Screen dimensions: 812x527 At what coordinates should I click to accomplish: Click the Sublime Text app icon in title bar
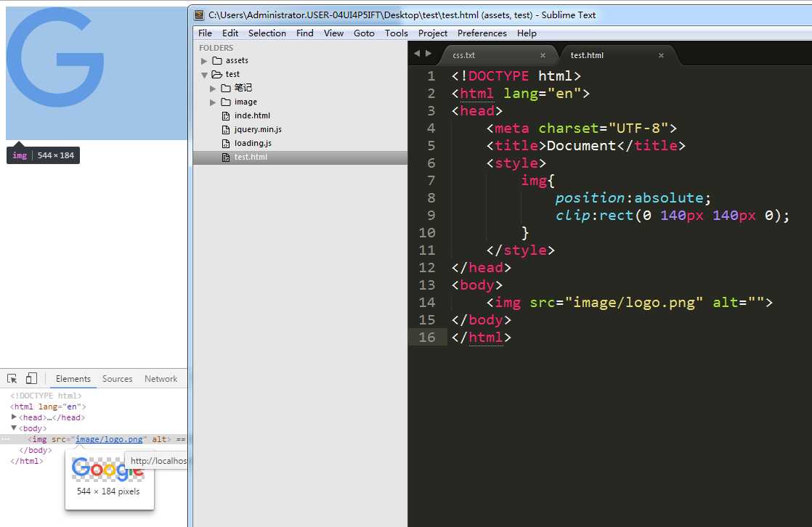tap(199, 15)
